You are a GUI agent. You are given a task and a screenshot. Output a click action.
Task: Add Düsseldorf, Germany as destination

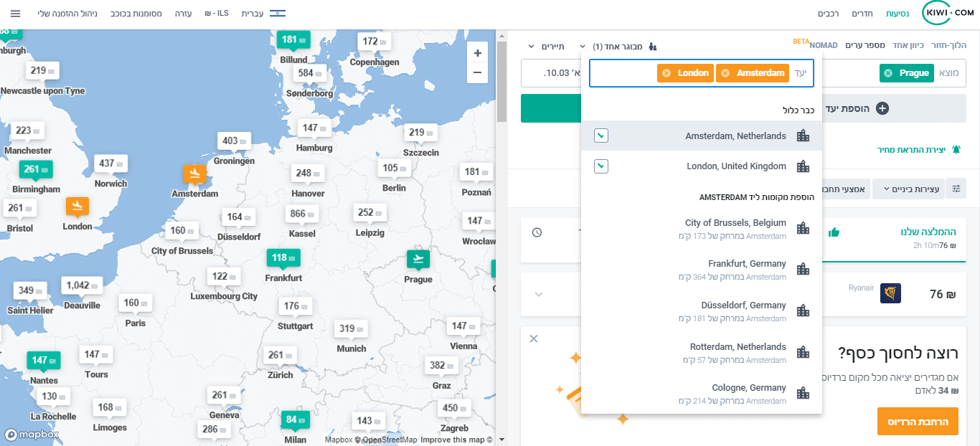coord(702,311)
